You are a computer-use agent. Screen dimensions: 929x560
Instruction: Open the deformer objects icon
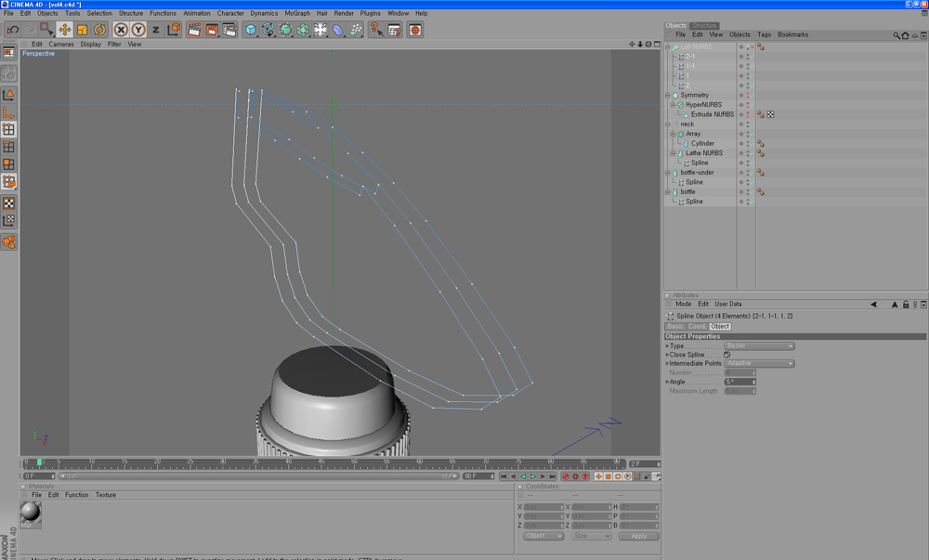[338, 30]
